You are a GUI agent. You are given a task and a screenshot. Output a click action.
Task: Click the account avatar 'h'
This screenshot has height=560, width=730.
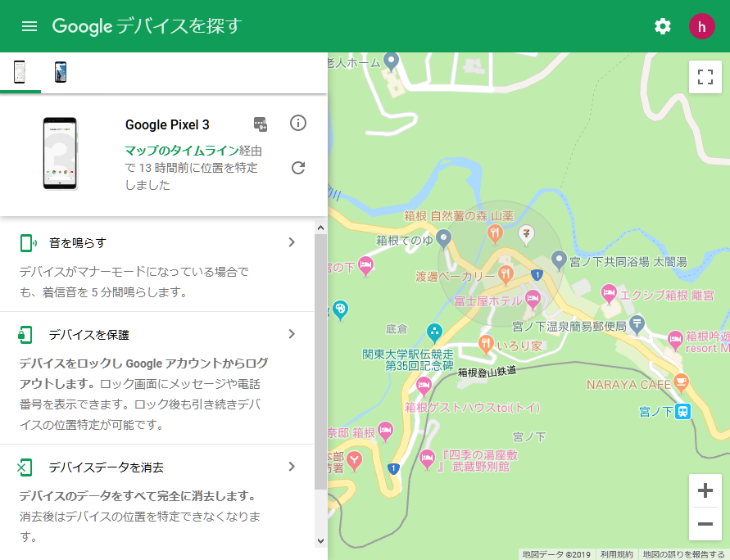(701, 26)
